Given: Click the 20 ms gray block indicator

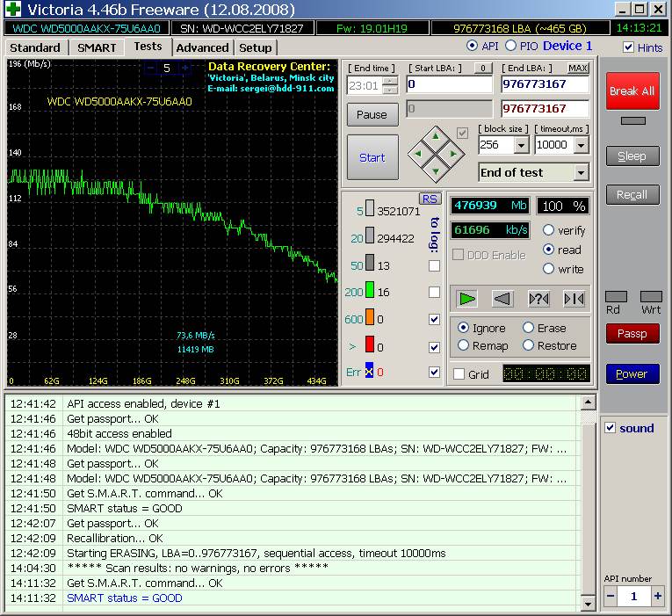Looking at the screenshot, I should point(370,236).
